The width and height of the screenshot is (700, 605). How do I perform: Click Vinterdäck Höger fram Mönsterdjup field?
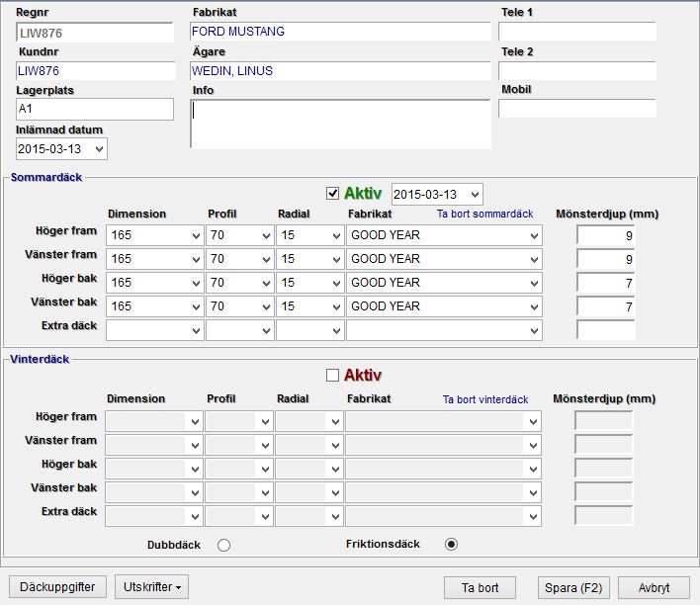coord(603,421)
